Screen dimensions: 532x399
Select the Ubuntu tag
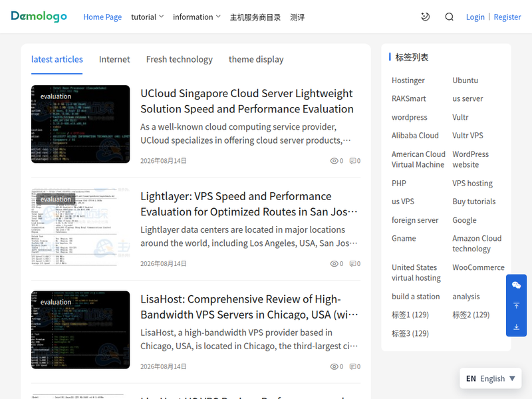[x=465, y=80]
